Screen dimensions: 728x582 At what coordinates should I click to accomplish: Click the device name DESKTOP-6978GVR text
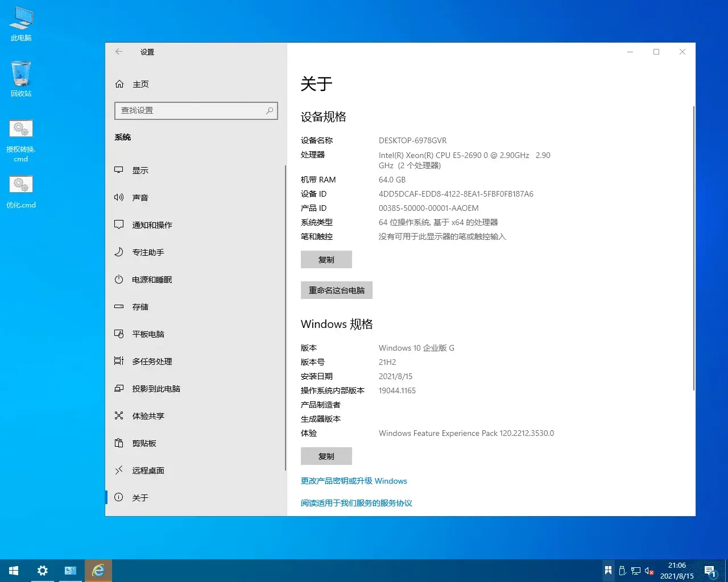click(x=413, y=140)
